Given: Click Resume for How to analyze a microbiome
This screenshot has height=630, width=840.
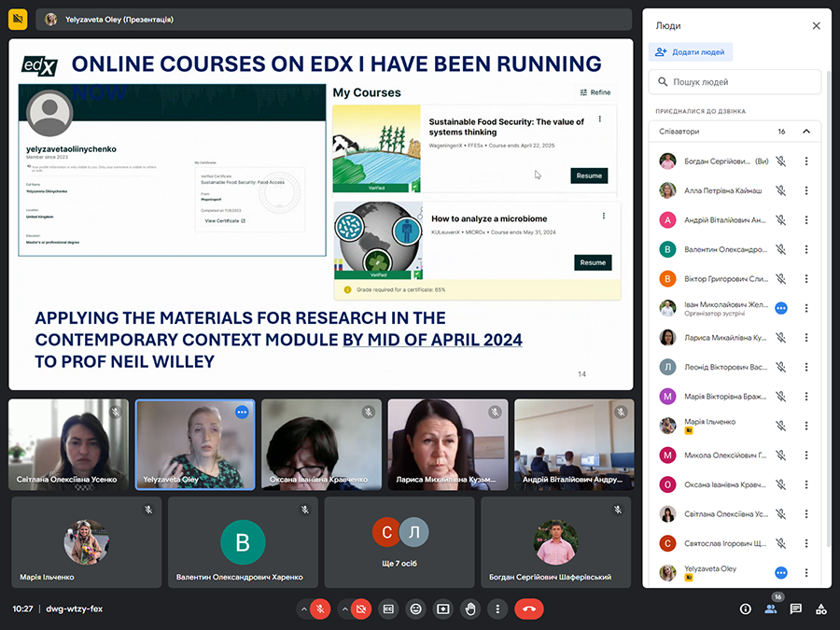Looking at the screenshot, I should click(x=593, y=262).
